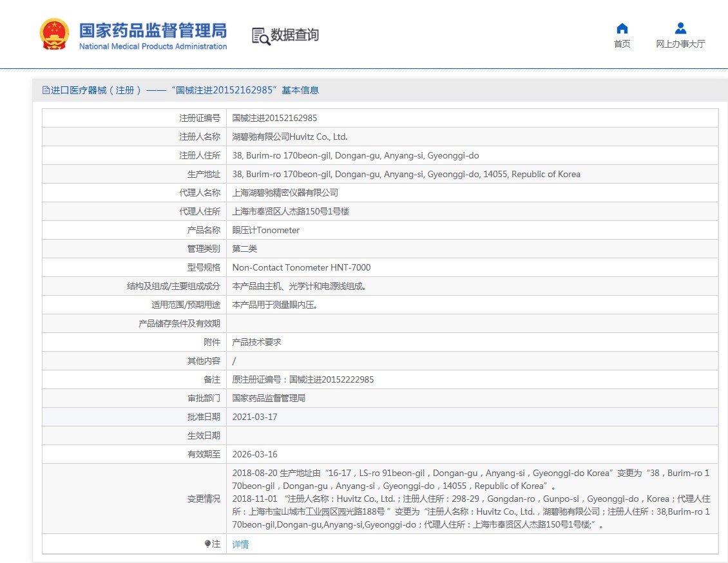
Task: Select registrant name 湖碧驰有限公司Huvitz Co., Ltd.
Action: point(290,137)
